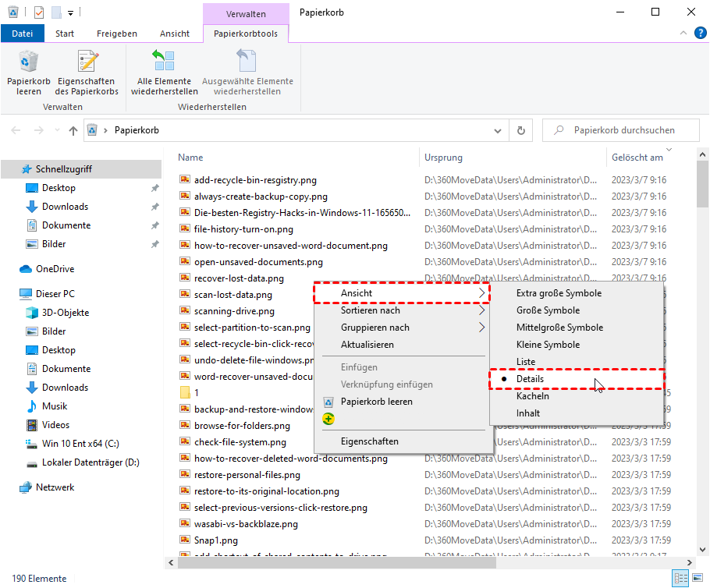Select Dieser PC in navigation pane
This screenshot has height=588, width=710.
(47, 294)
